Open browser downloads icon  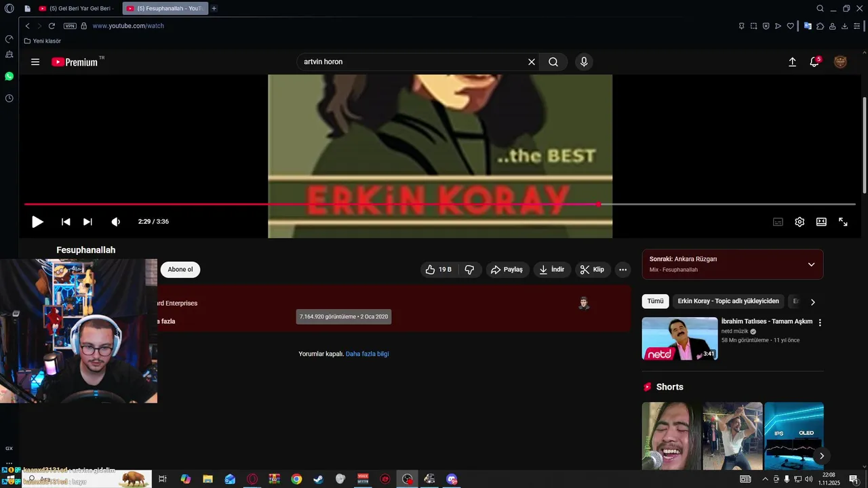(844, 26)
